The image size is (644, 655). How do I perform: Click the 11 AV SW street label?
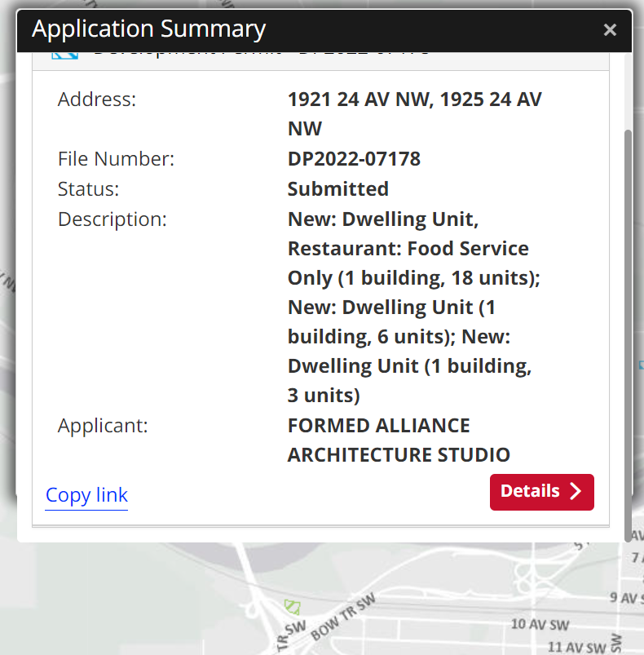coord(577,647)
